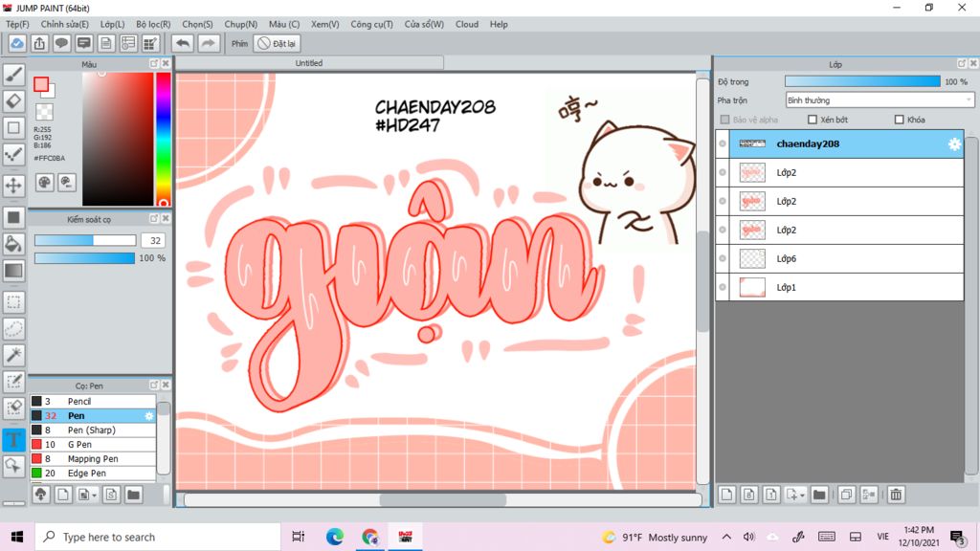This screenshot has width=980, height=551.
Task: Download cloud brushes in Cọ panel
Action: click(x=40, y=495)
